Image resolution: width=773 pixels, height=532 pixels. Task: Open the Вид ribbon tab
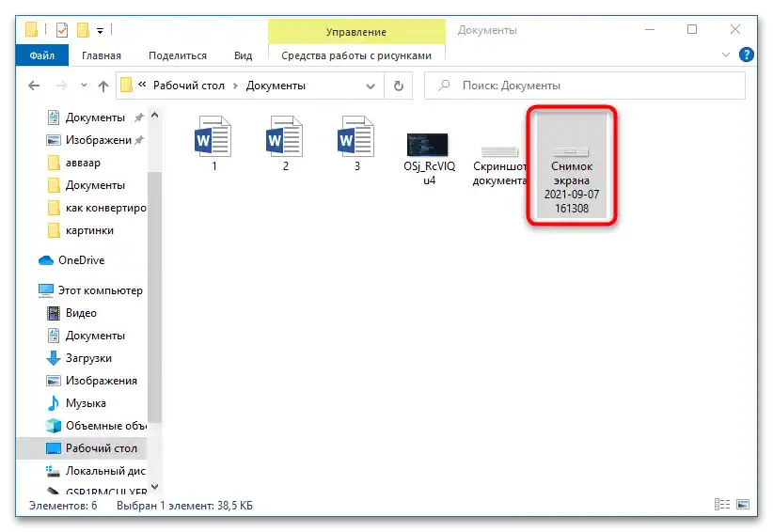(243, 55)
